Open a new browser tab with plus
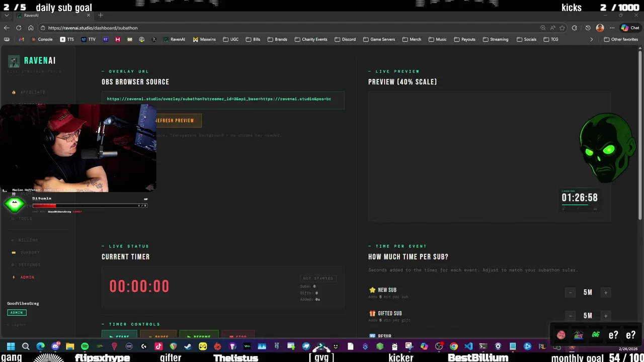644x362 pixels. click(x=100, y=15)
